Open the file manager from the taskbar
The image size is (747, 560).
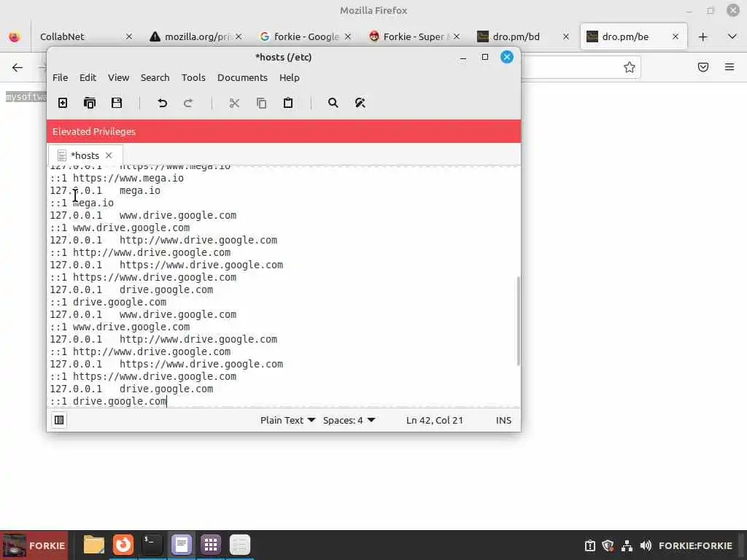(x=94, y=545)
